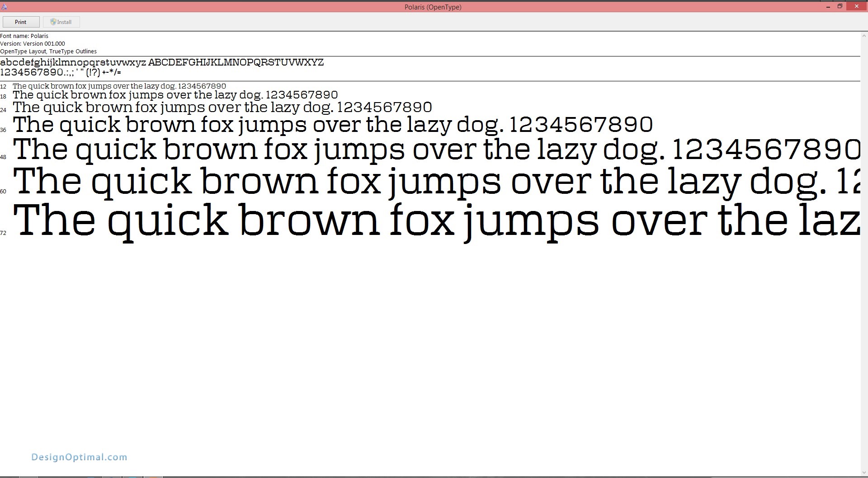Click the 'Font name: Polaris' text
868x478 pixels.
click(24, 36)
